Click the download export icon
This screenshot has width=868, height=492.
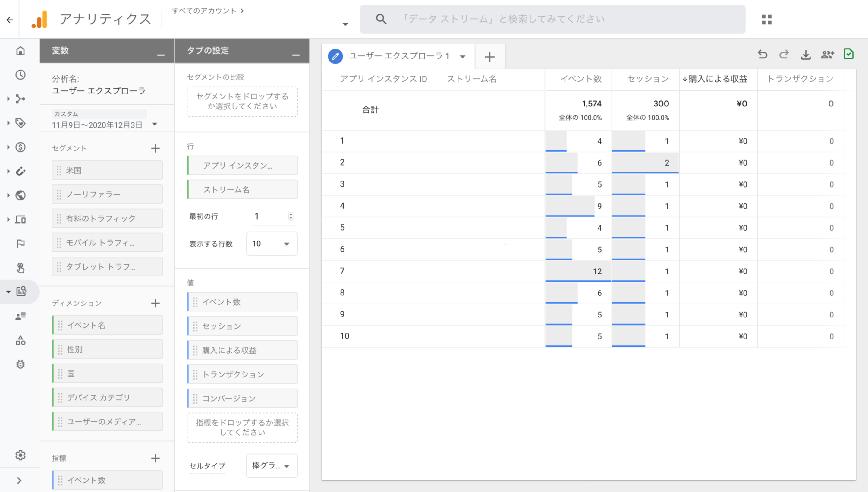coord(806,54)
